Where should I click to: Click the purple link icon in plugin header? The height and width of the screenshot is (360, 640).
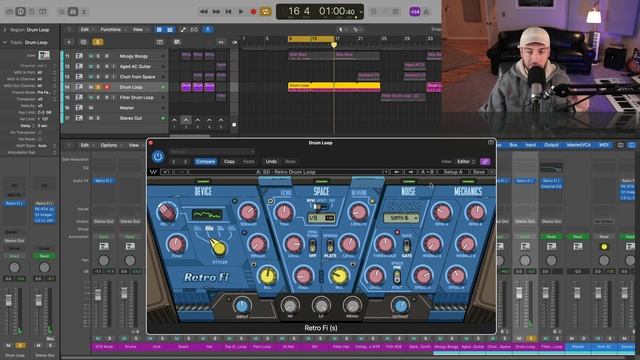(485, 162)
